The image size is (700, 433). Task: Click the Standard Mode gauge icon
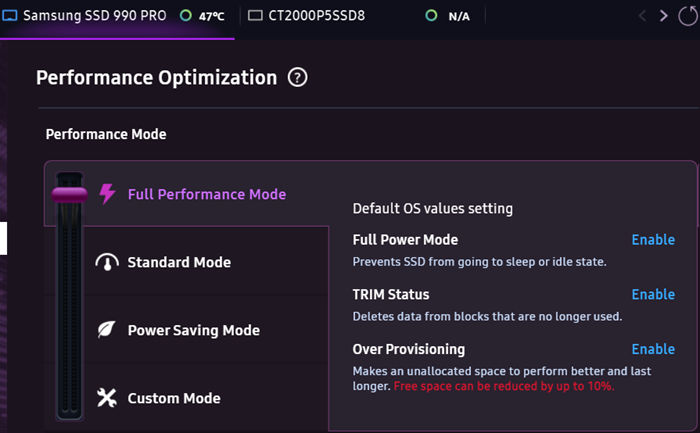[107, 262]
